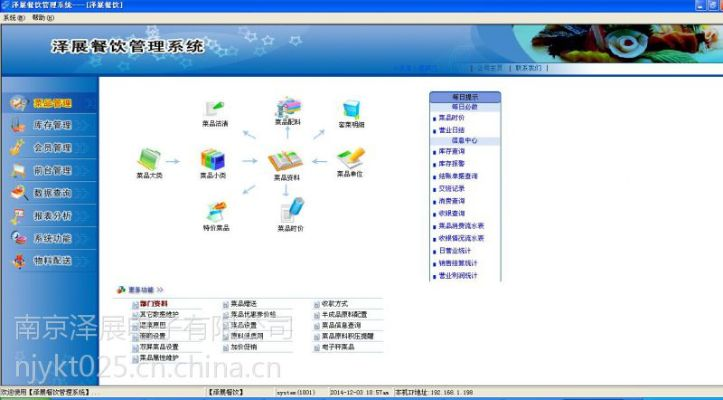The height and width of the screenshot is (400, 723).
Task: Open the 半成品原料配置 link
Action: (x=344, y=315)
